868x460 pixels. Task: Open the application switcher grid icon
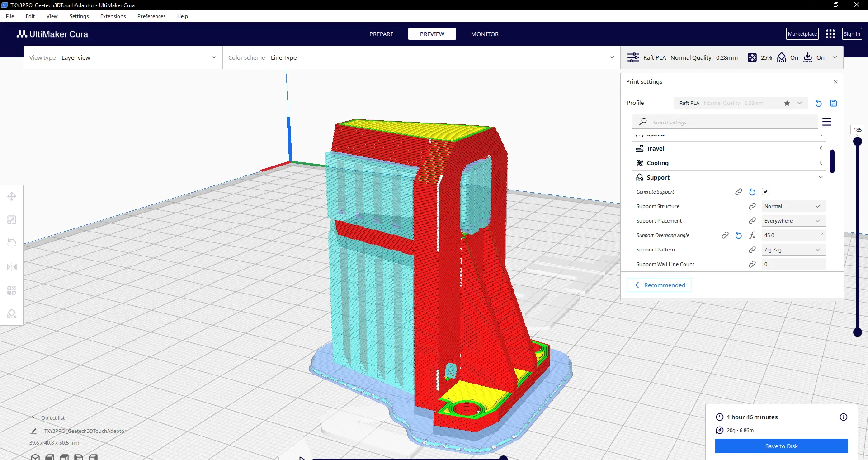[x=830, y=34]
